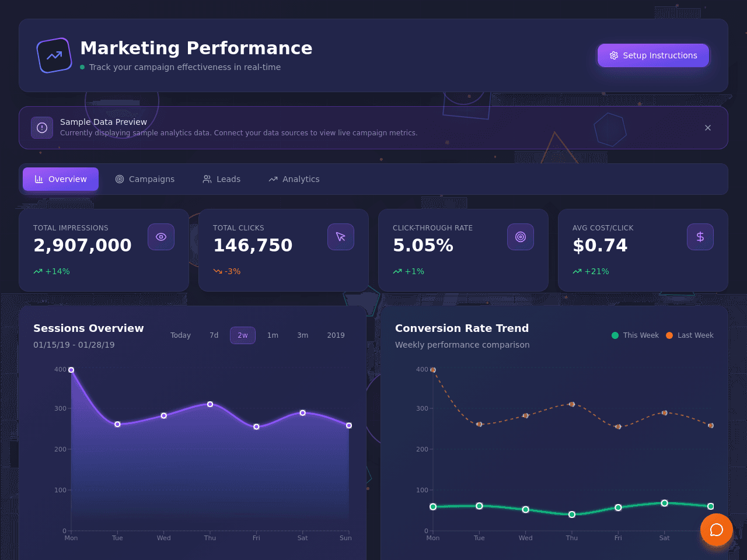Open Setup Instructions

point(653,55)
